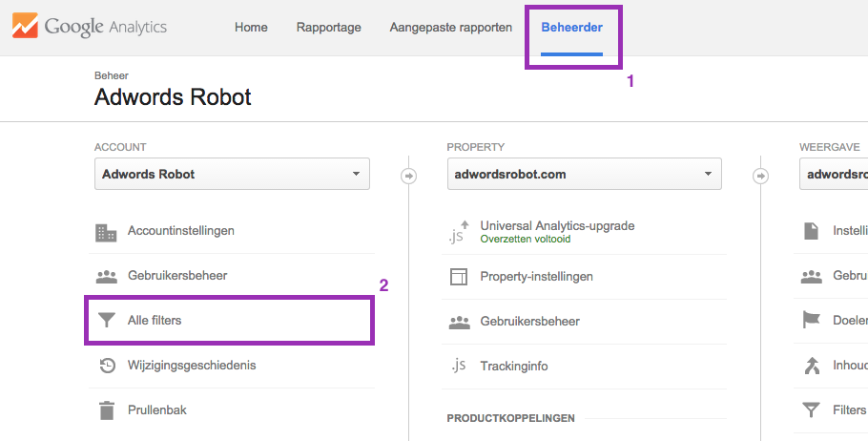Screen dimensions: 868x441
Task: Click the funnel icon beside Alle filters
Action: [x=106, y=321]
